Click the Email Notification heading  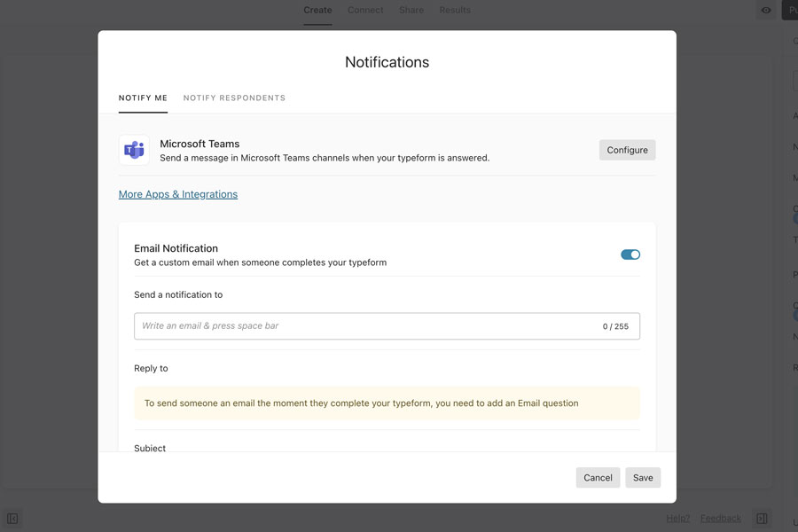[x=176, y=248]
